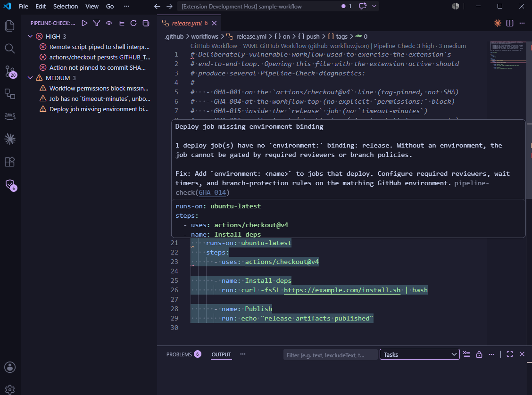Open editor More Actions ellipsis
The height and width of the screenshot is (395, 532).
click(x=522, y=23)
